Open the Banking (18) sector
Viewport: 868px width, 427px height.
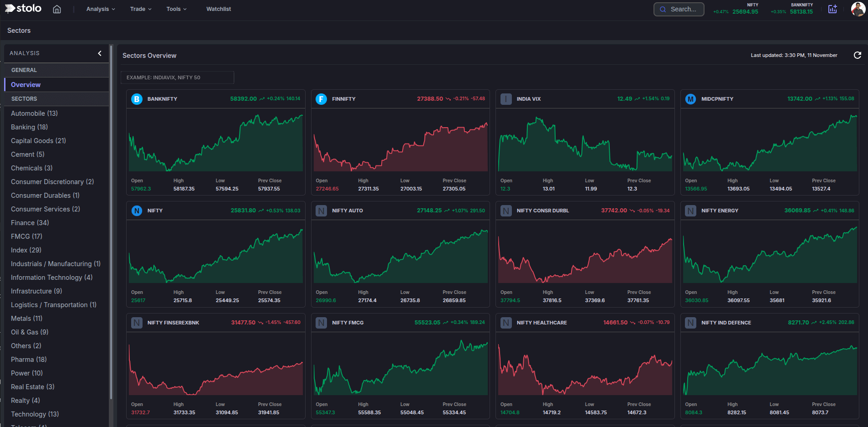coord(29,127)
